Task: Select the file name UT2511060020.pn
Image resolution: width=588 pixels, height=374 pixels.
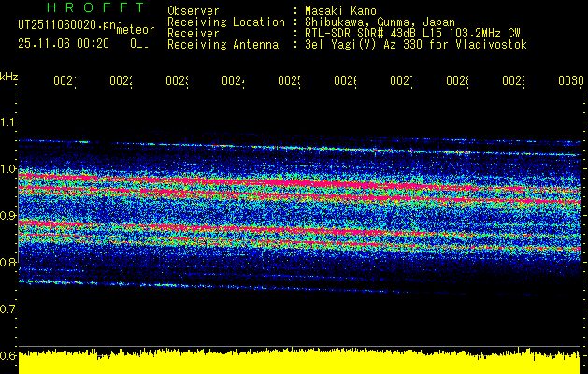Action: click(66, 24)
